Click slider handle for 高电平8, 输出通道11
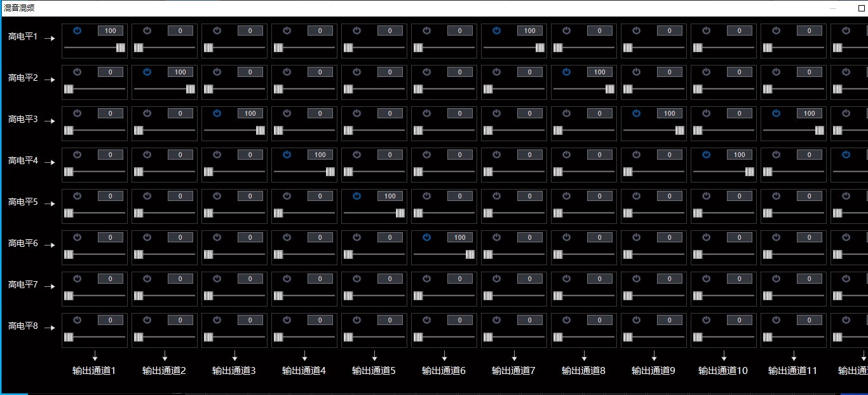The image size is (868, 395). click(x=768, y=337)
